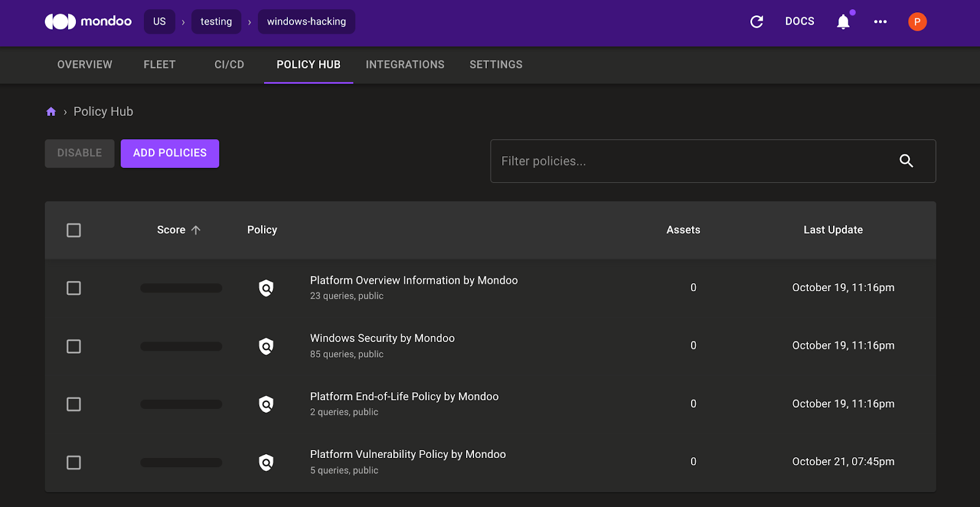Screen dimensions: 980x507
Task: Click shield icon for Windows Security policy
Action: [x=266, y=346]
